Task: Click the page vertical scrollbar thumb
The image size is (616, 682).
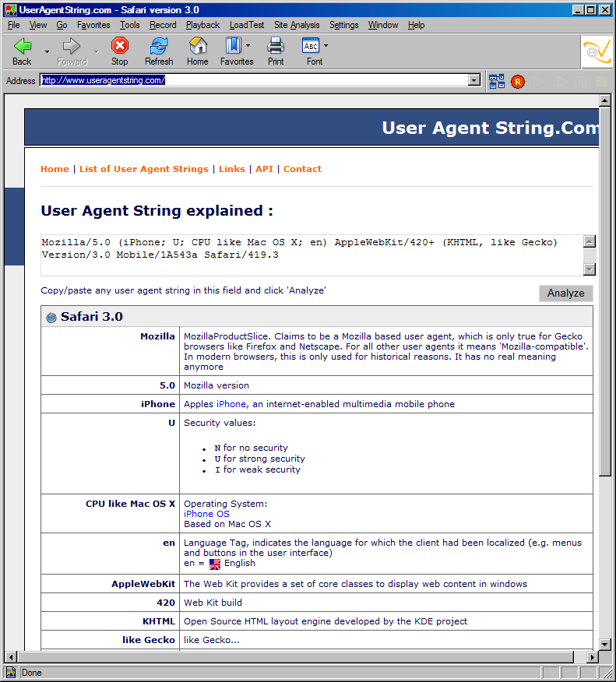Action: pyautogui.click(x=604, y=291)
